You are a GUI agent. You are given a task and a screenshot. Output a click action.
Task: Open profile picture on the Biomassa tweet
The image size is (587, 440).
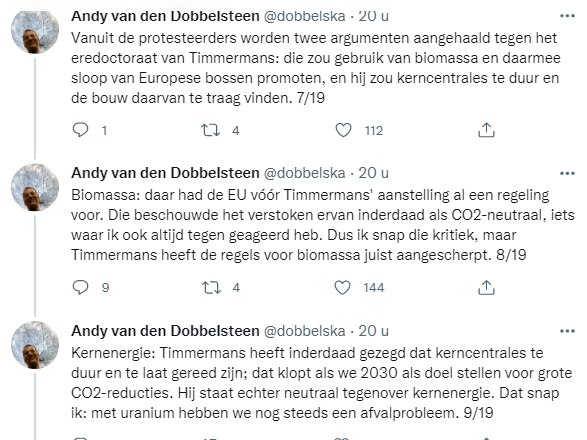[35, 187]
